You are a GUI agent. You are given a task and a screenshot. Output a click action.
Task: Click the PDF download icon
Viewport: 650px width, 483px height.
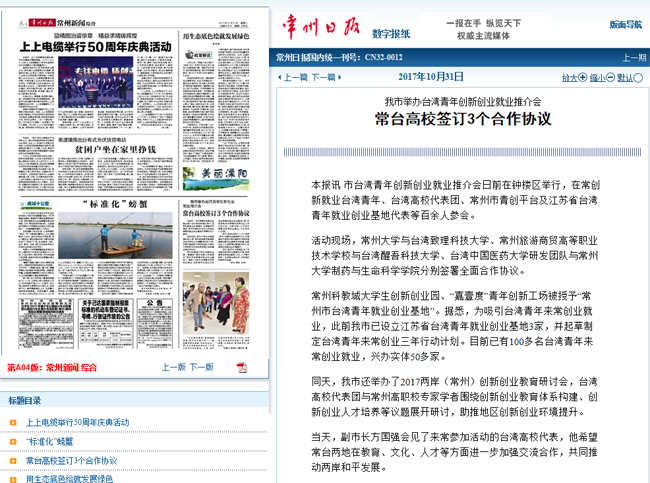coord(242,368)
